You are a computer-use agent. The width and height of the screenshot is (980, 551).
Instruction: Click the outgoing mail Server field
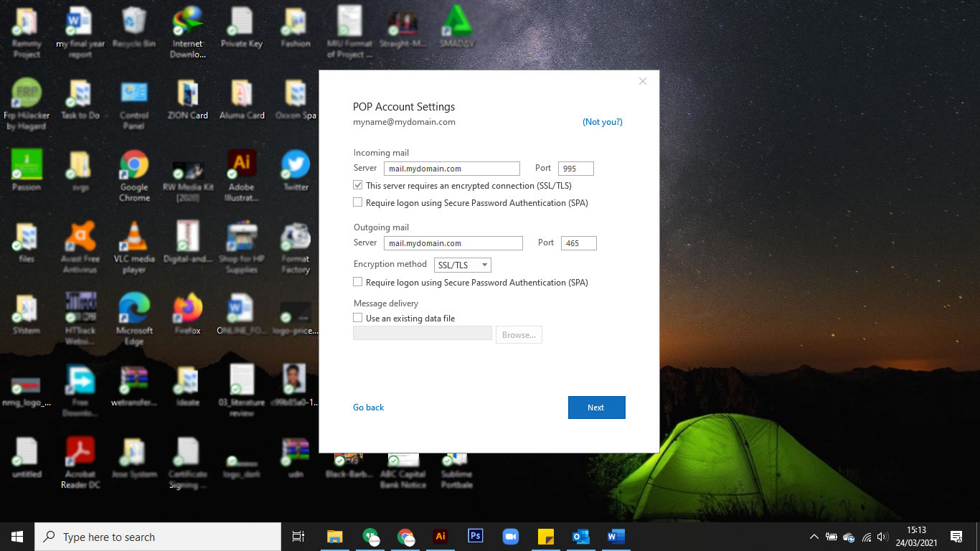click(453, 243)
